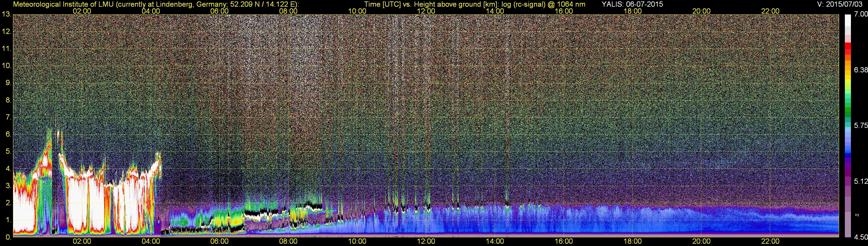The width and height of the screenshot is (868, 246).
Task: Click the Meteorological Institute of LMU title text
Action: coord(156,4)
